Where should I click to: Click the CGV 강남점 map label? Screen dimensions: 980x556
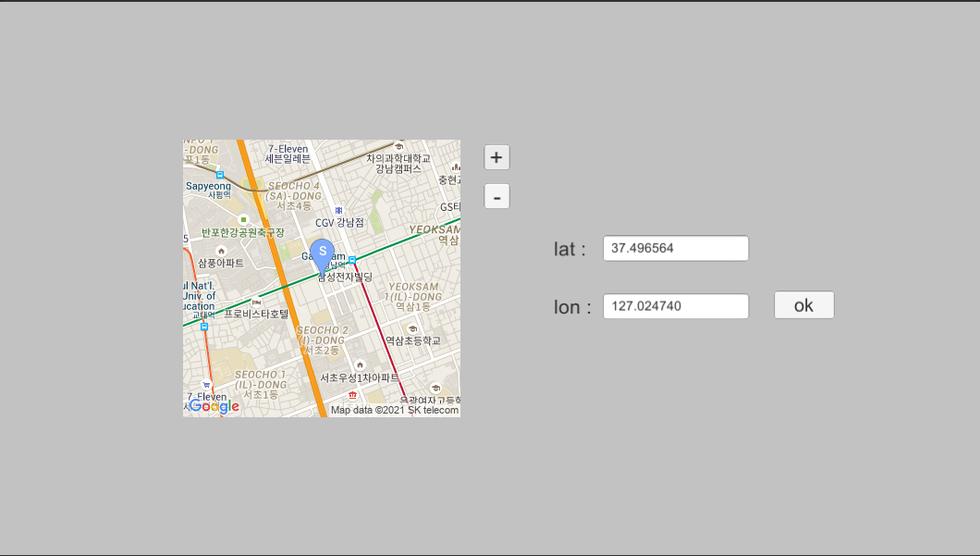click(339, 223)
